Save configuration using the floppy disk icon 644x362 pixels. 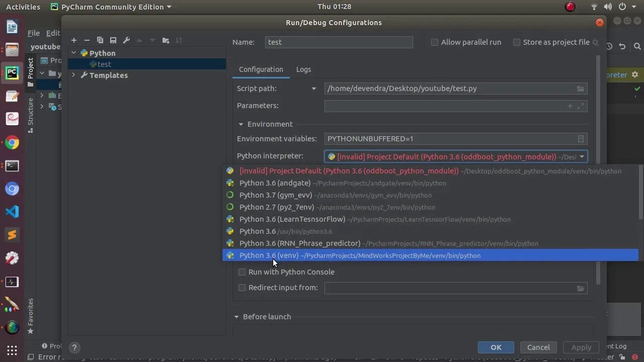(113, 40)
